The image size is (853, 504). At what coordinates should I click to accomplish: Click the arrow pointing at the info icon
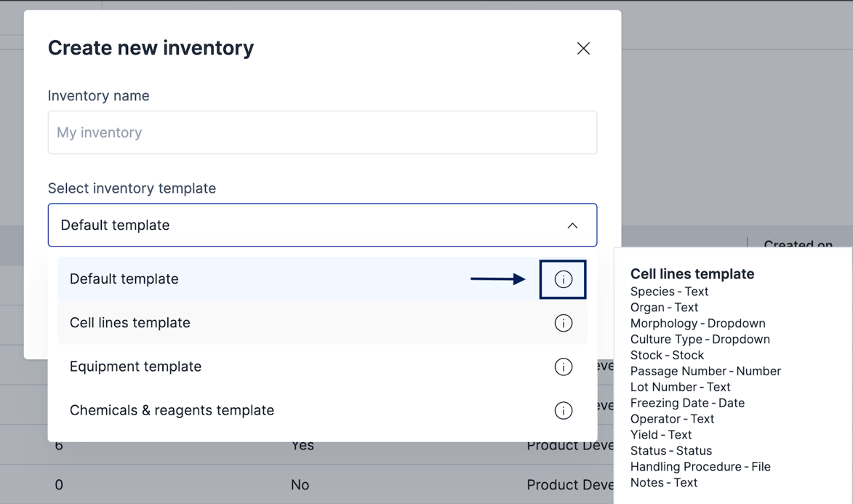coord(498,279)
